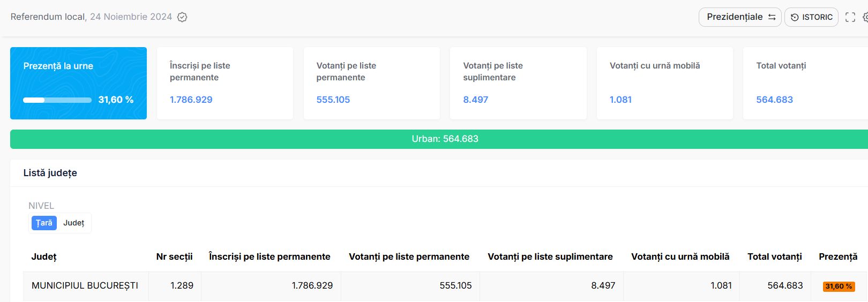Viewport: 868px width, 302px height.
Task: Click the Prezență la urne blue card
Action: pos(78,83)
